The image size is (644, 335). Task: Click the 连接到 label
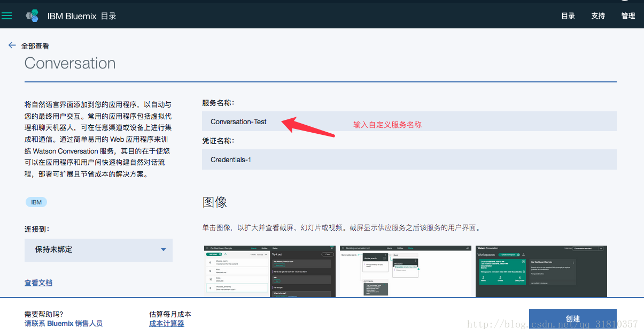click(x=37, y=229)
